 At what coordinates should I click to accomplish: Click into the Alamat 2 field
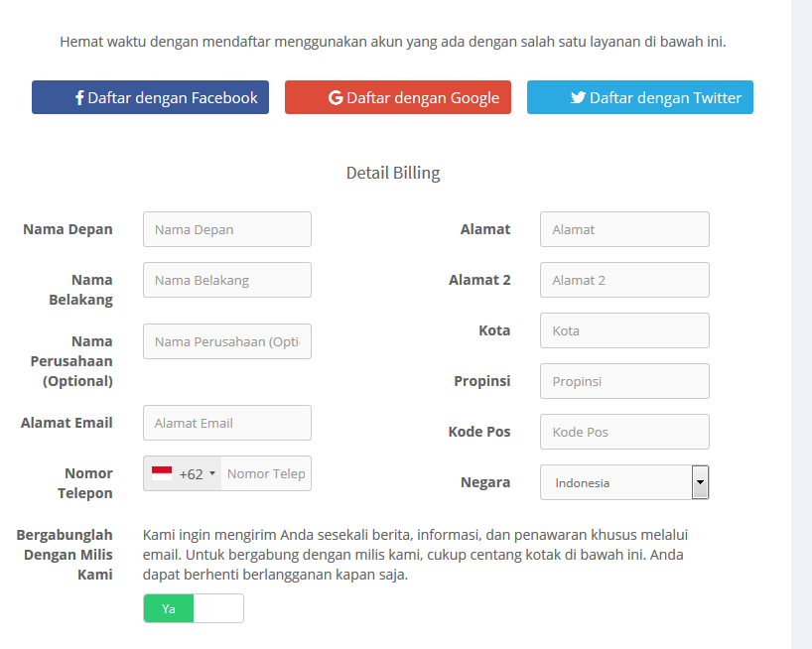[624, 280]
